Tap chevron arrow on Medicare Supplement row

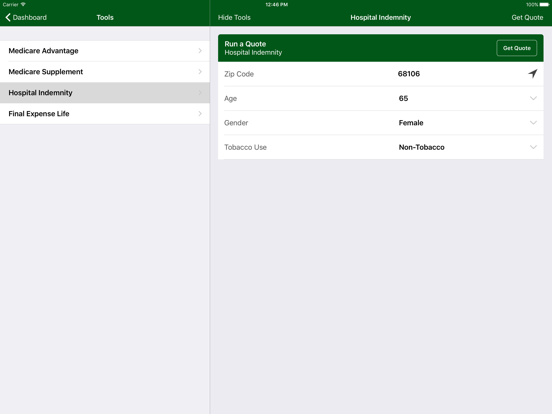[200, 72]
